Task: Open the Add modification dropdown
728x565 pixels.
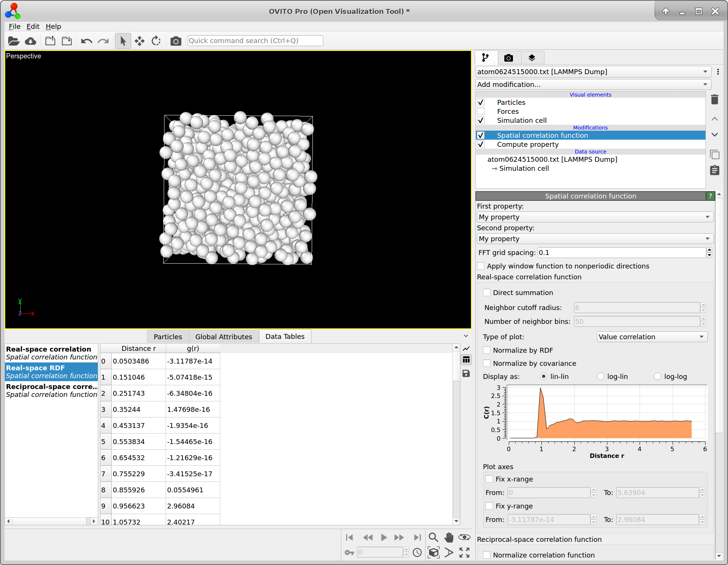Action: point(593,84)
